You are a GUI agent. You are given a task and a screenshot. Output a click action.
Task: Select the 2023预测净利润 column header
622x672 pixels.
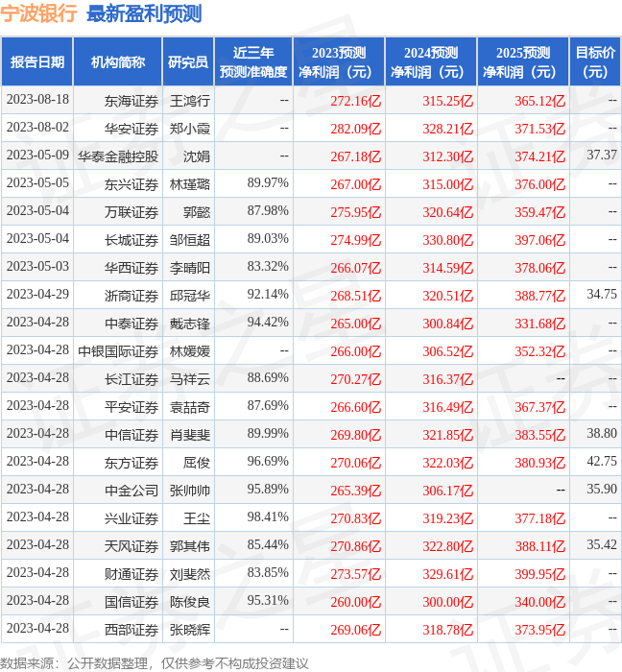pos(339,61)
